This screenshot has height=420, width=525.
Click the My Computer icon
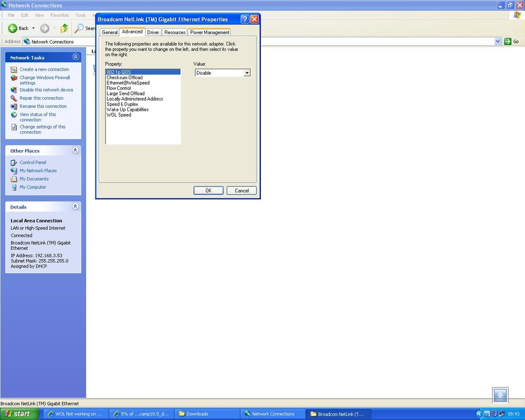pyautogui.click(x=14, y=187)
